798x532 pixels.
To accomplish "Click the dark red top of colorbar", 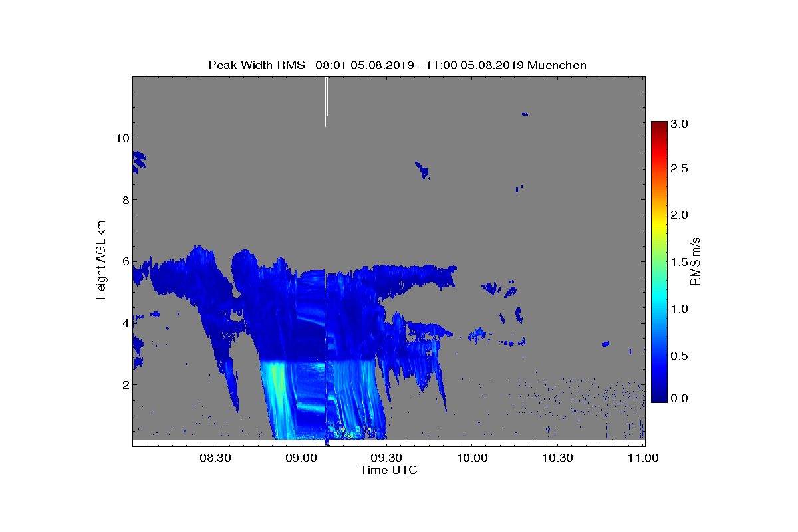I will coord(658,126).
